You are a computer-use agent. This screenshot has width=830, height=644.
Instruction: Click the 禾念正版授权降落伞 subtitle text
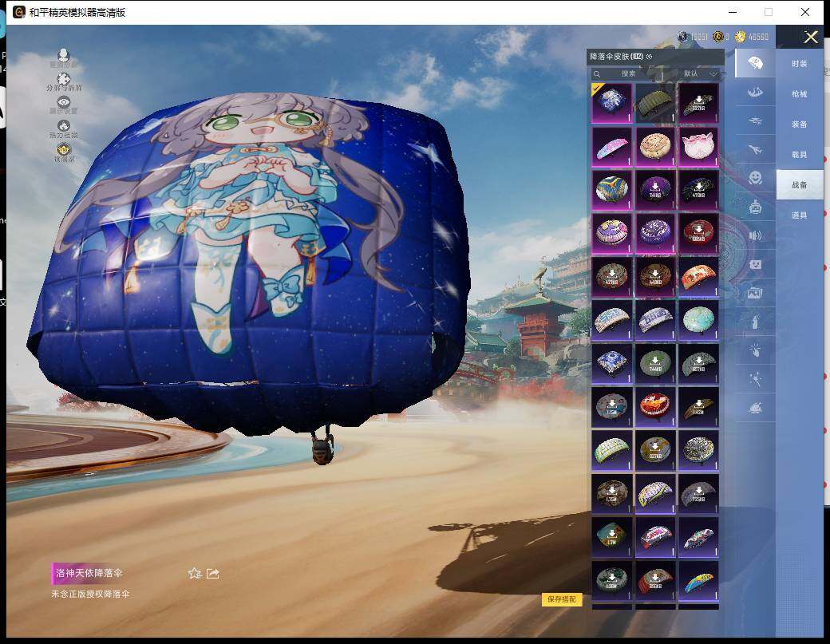tap(90, 594)
